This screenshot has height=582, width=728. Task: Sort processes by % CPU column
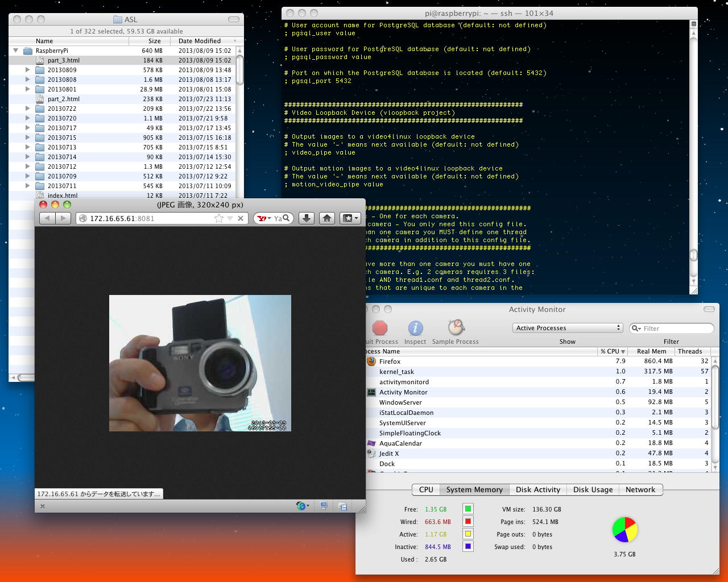613,351
